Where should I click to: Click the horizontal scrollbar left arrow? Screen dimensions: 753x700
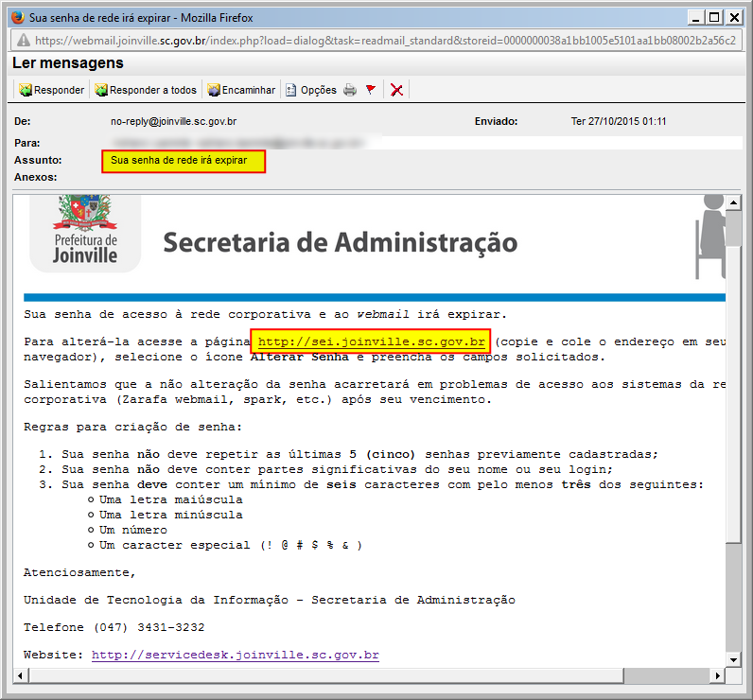pyautogui.click(x=20, y=675)
